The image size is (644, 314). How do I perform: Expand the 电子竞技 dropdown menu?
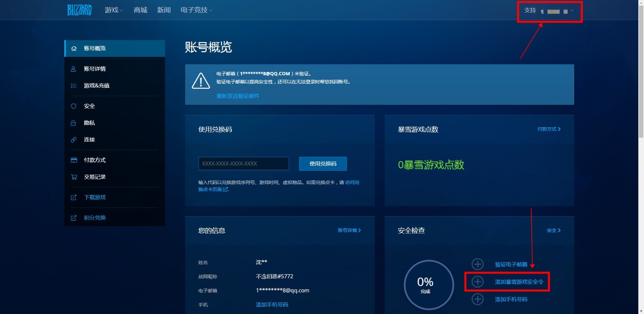click(196, 10)
